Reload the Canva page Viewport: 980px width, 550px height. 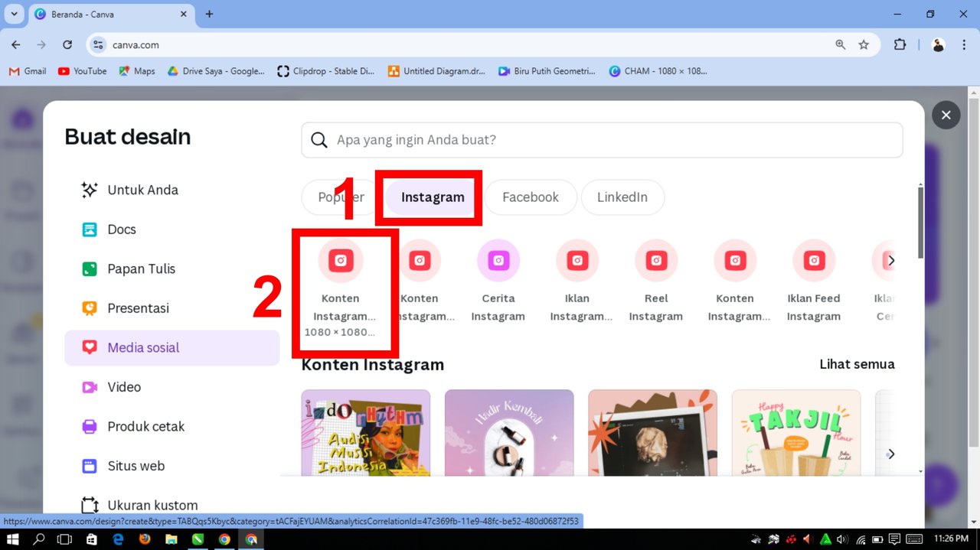67,45
